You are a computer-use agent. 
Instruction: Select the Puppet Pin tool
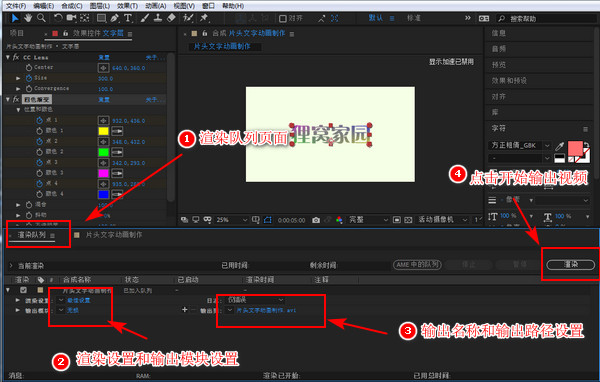tap(204, 18)
